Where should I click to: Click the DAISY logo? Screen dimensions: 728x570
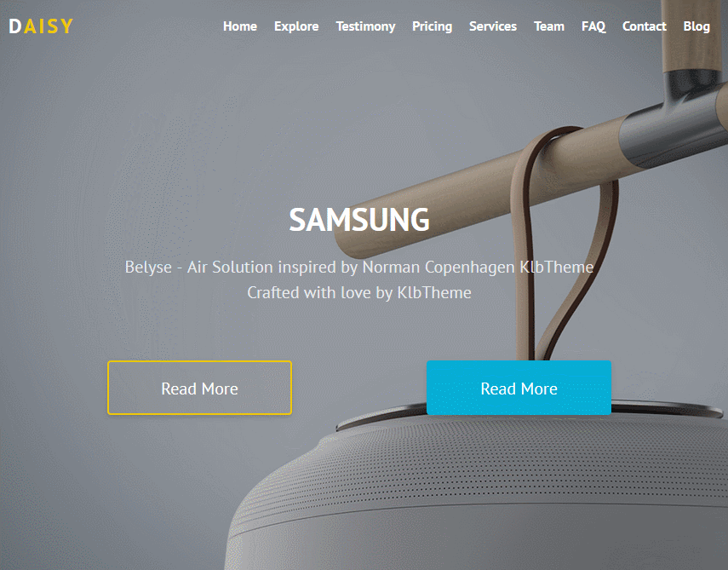coord(41,26)
